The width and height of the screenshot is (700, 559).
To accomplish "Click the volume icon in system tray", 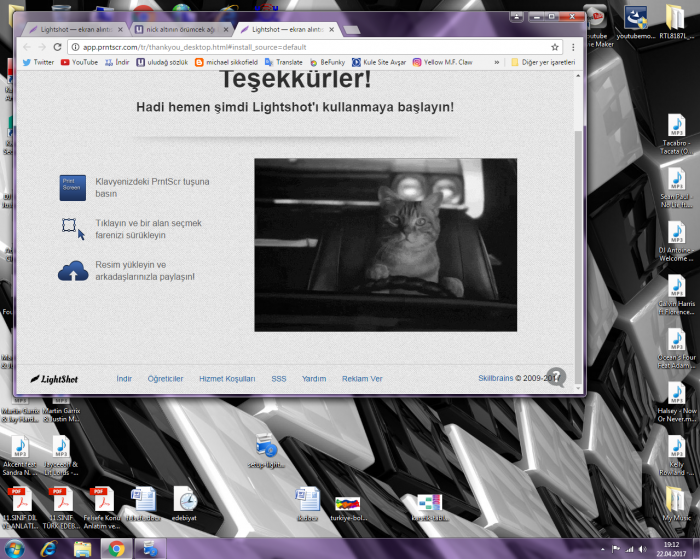I will click(642, 549).
